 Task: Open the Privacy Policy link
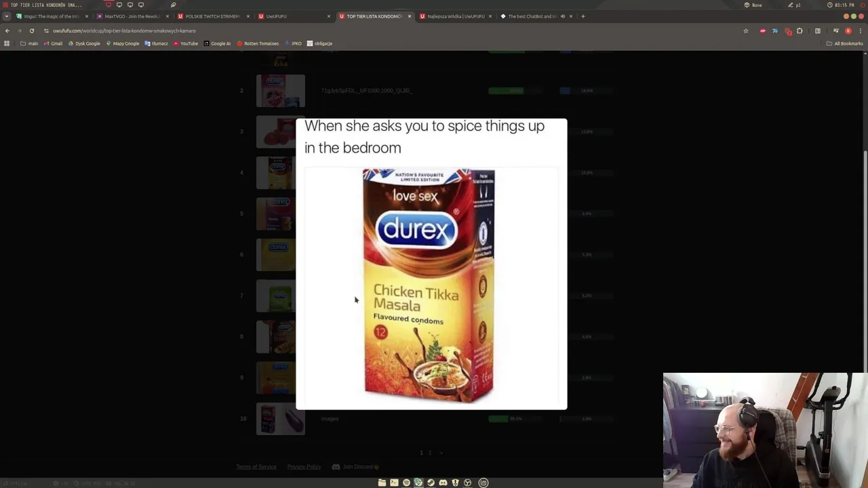pos(304,467)
